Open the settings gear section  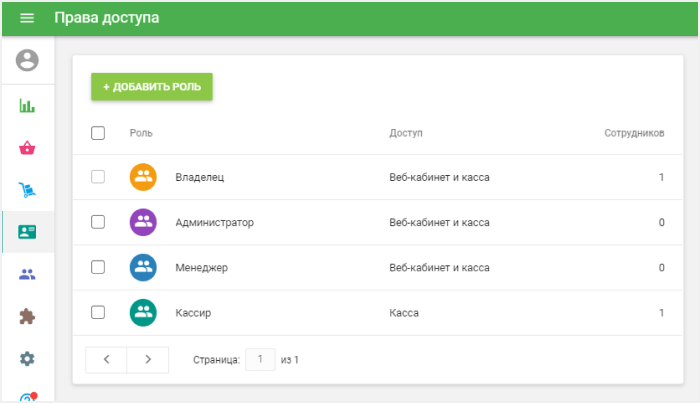(27, 358)
